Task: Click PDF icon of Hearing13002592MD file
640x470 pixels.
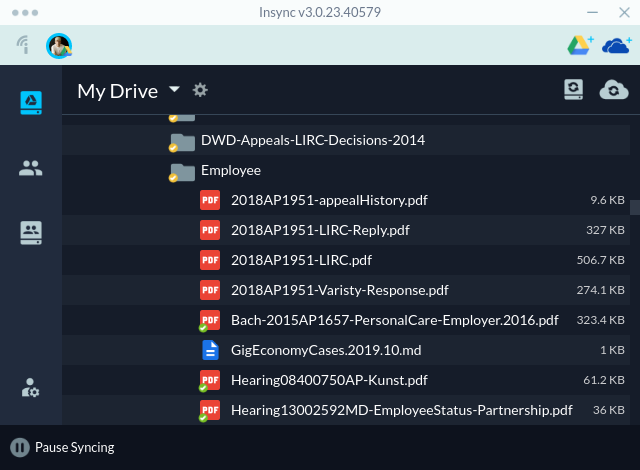Action: (x=210, y=410)
